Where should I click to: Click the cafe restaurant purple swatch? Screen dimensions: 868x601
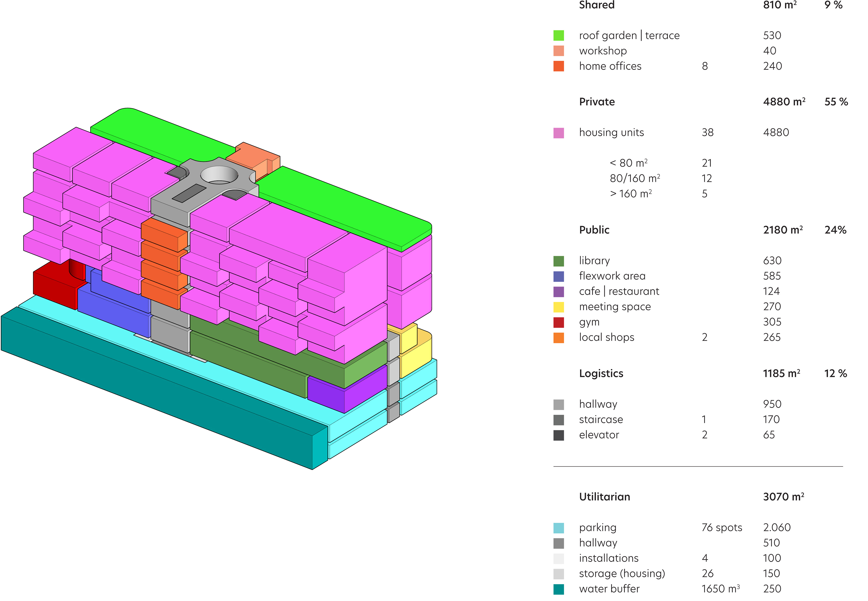coord(558,291)
